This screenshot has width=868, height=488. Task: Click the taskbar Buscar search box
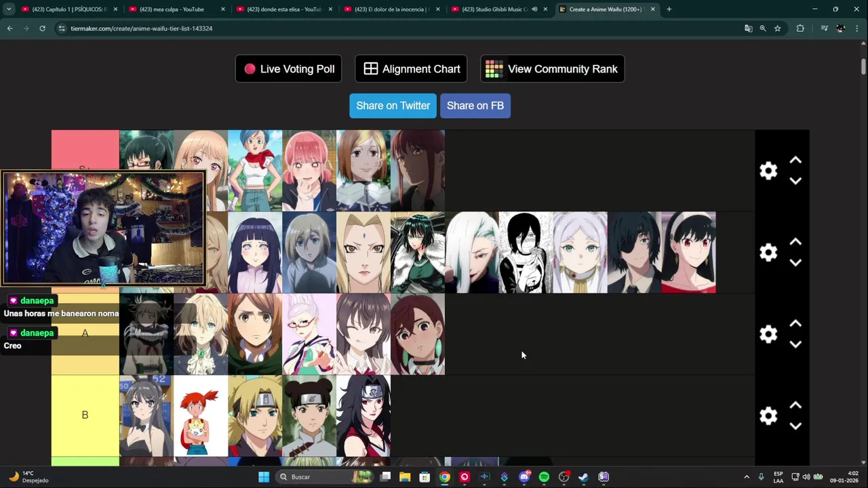pyautogui.click(x=323, y=477)
